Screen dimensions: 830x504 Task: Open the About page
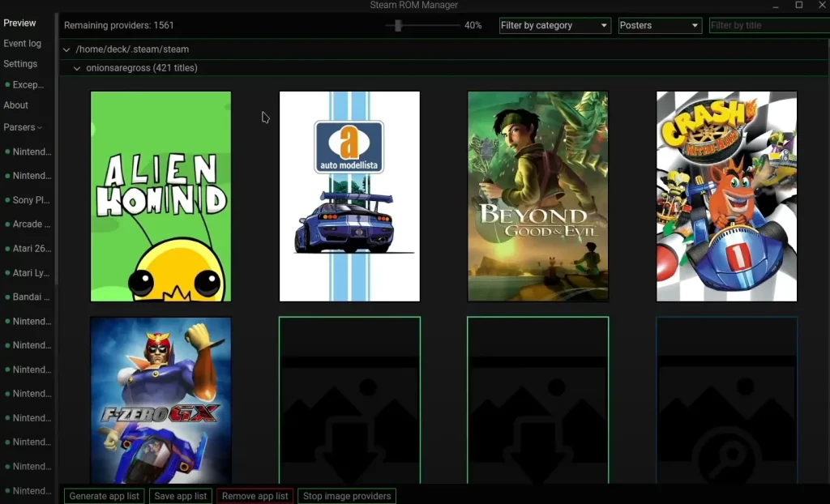pos(16,105)
